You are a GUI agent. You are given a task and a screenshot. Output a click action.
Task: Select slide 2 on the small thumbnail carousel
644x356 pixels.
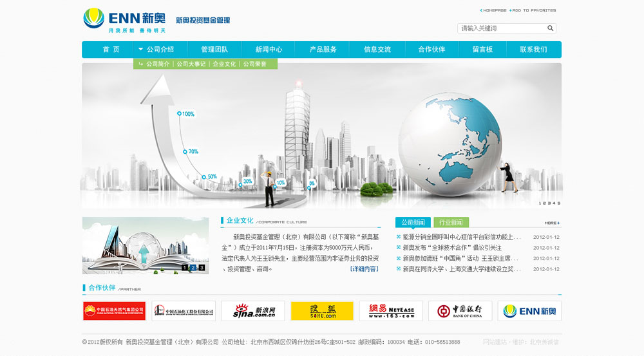193,267
